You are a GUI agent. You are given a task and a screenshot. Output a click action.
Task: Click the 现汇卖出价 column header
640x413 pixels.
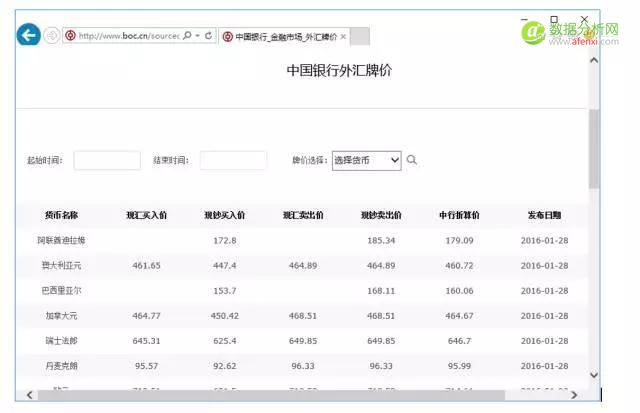point(303,215)
